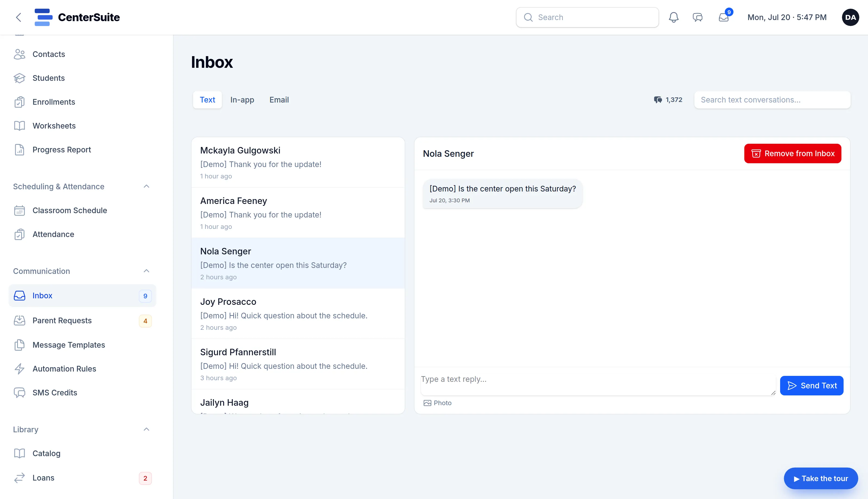Screen dimensions: 868x499
Task: Collapse the Communication section
Action: click(x=146, y=271)
